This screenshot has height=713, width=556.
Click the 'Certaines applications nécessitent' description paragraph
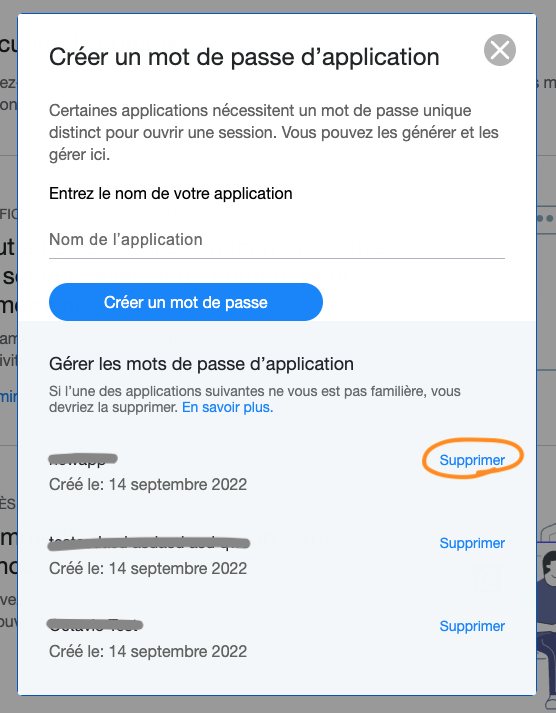pyautogui.click(x=274, y=132)
